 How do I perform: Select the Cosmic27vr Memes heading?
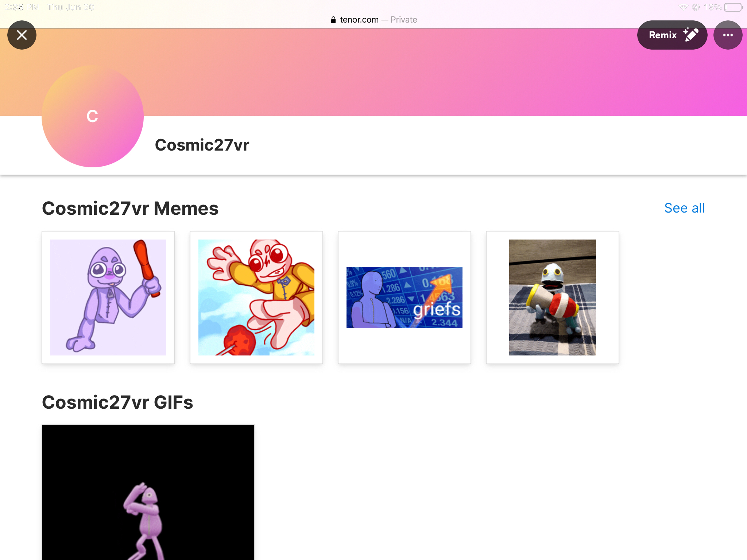coord(130,209)
